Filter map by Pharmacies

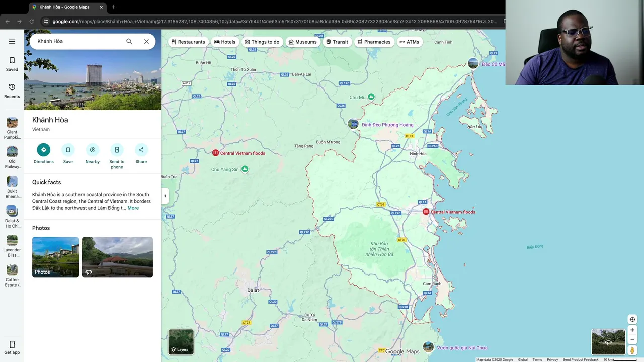click(374, 42)
